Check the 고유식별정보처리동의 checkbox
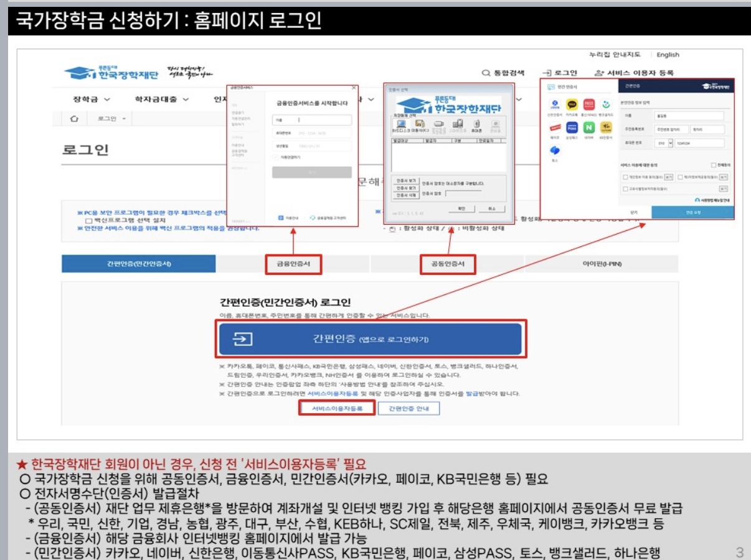Screen dimensions: 751x560 625,189
